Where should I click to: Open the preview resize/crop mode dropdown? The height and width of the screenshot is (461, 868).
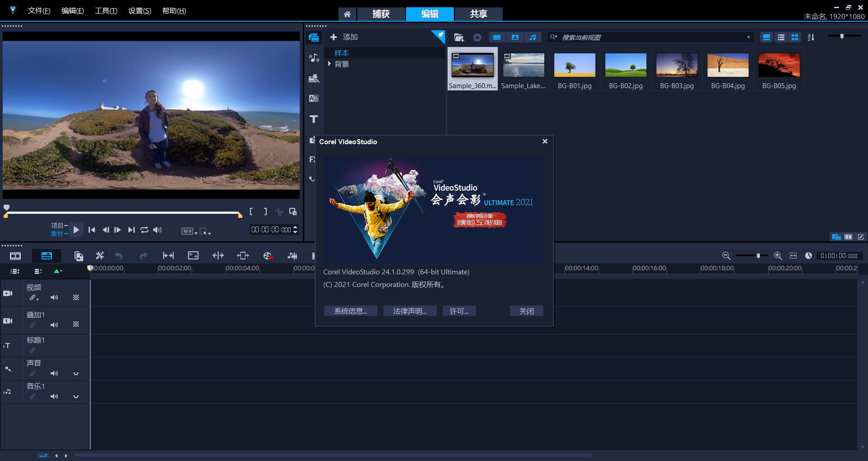[205, 231]
